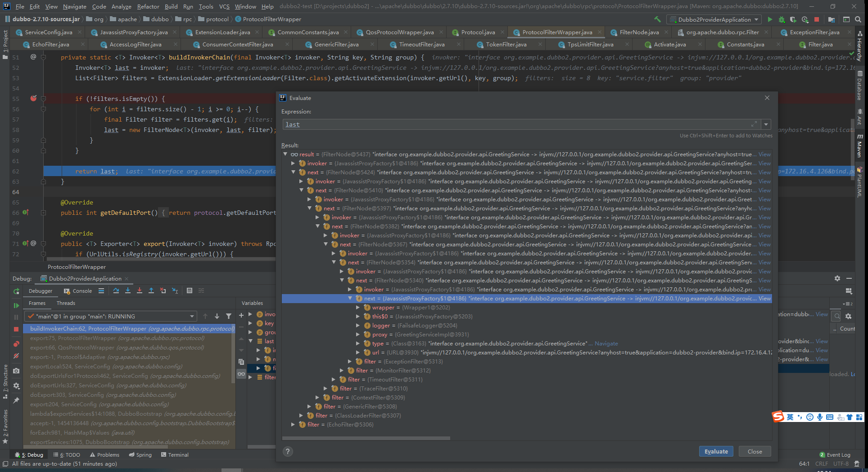Collapse next FilterNode@5424 node
Image resolution: width=868 pixels, height=472 pixels.
(x=294, y=172)
